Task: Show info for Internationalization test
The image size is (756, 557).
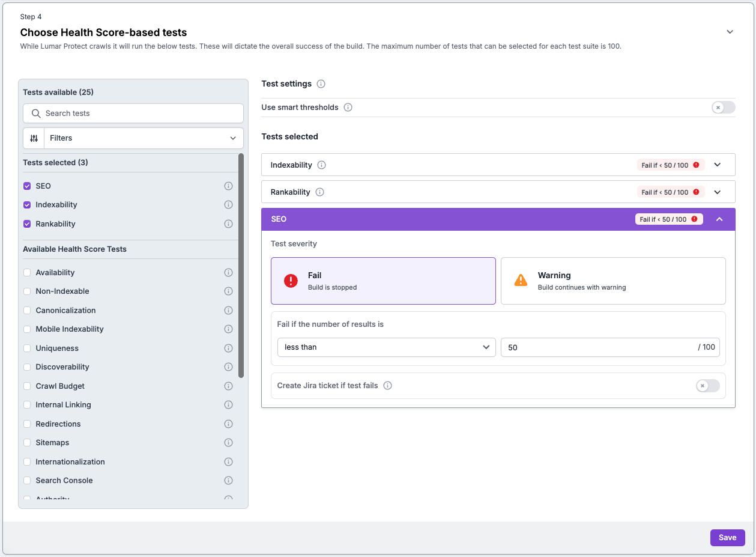Action: pos(228,462)
